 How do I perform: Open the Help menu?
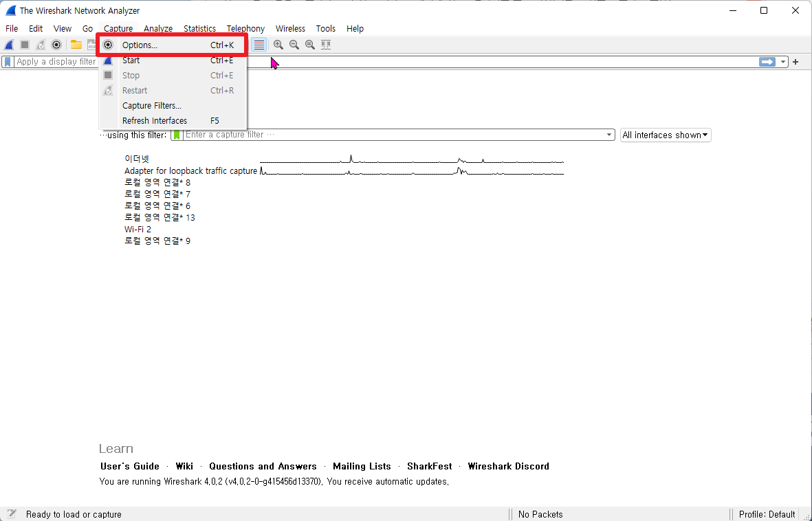(x=355, y=28)
